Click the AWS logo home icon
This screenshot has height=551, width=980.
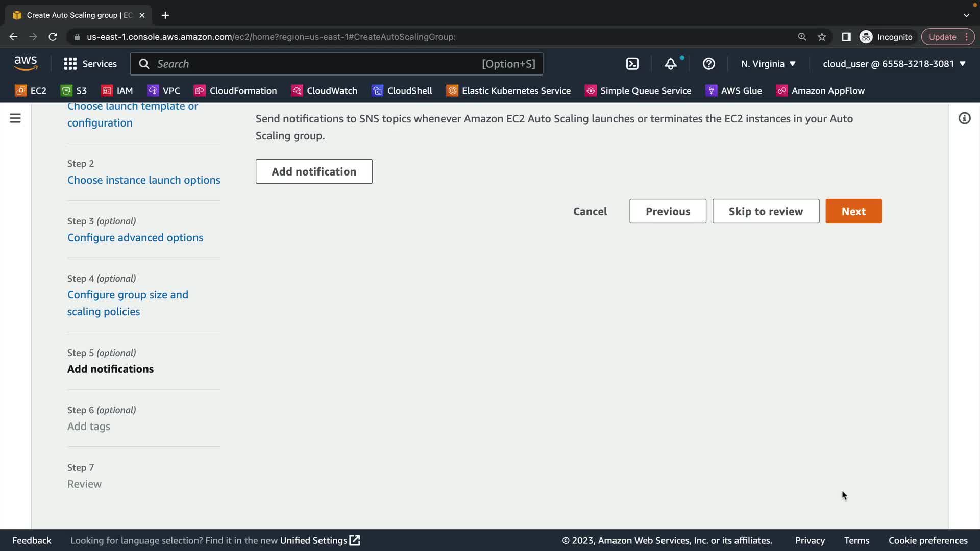(26, 64)
